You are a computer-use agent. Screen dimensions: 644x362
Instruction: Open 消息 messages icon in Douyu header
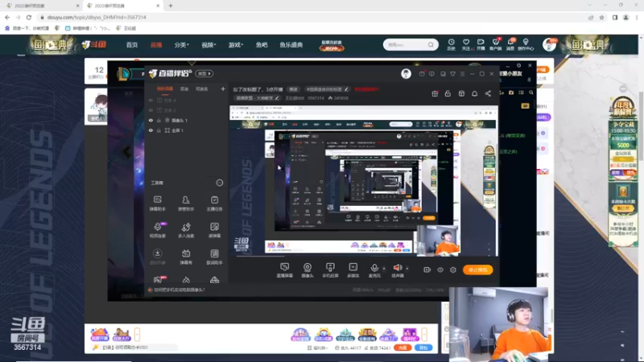pyautogui.click(x=510, y=44)
